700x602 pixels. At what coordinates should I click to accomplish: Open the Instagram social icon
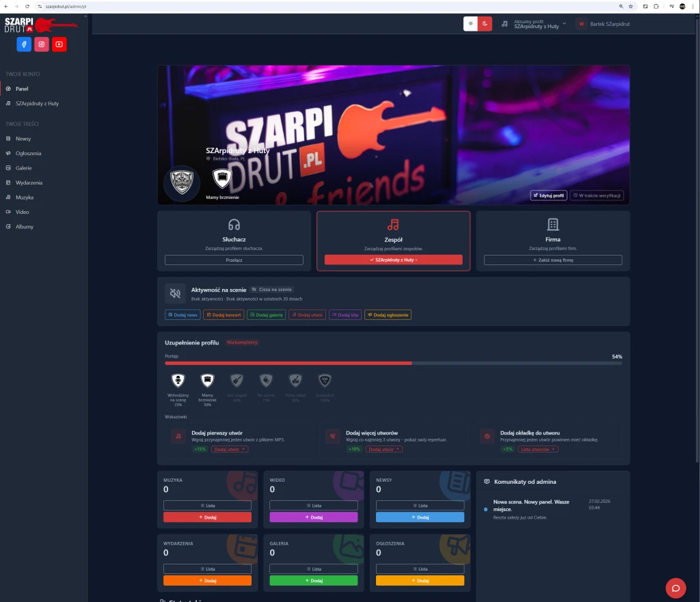point(42,44)
